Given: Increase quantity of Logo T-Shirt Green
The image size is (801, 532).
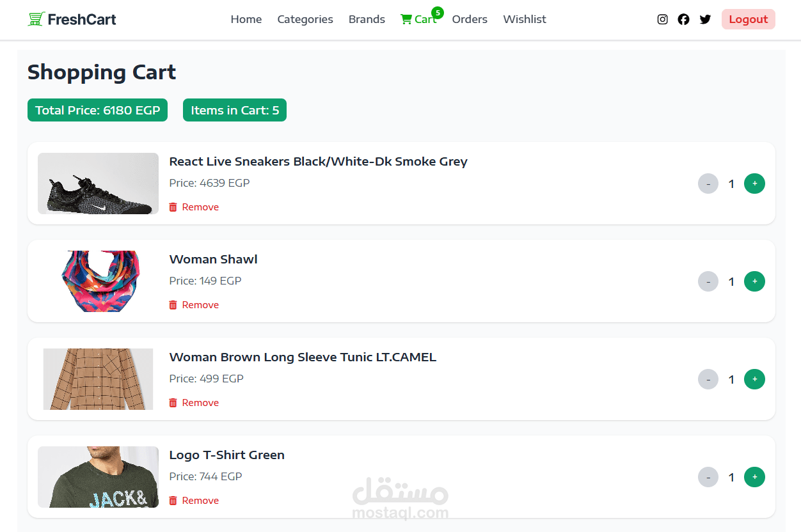Looking at the screenshot, I should [x=754, y=477].
